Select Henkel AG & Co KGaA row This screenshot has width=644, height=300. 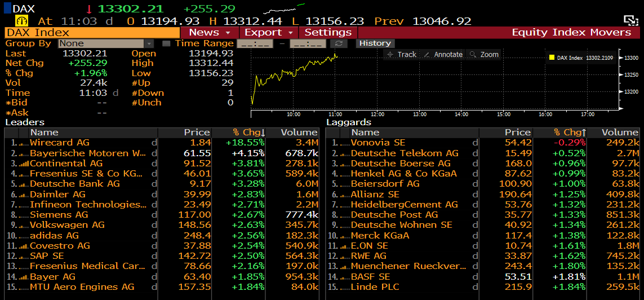(x=483, y=174)
